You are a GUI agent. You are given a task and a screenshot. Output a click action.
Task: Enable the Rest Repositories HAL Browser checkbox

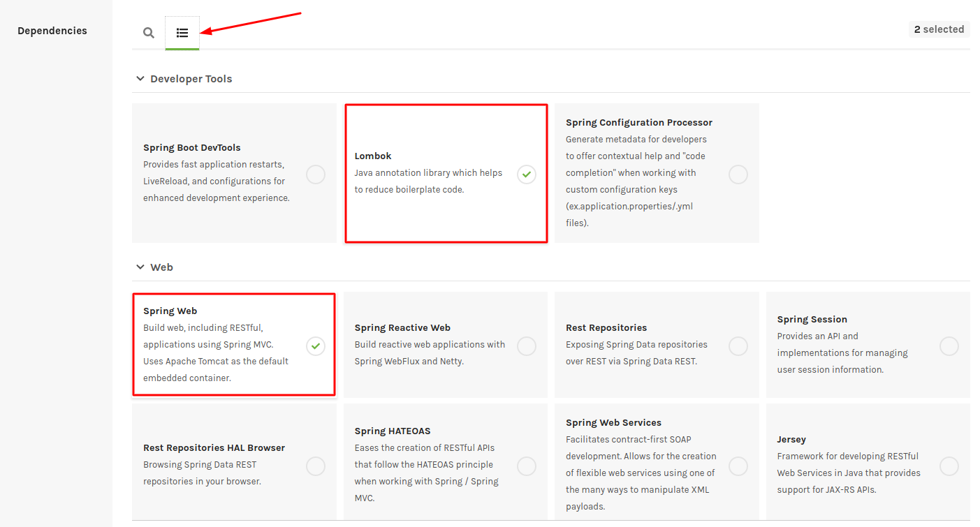tap(316, 466)
